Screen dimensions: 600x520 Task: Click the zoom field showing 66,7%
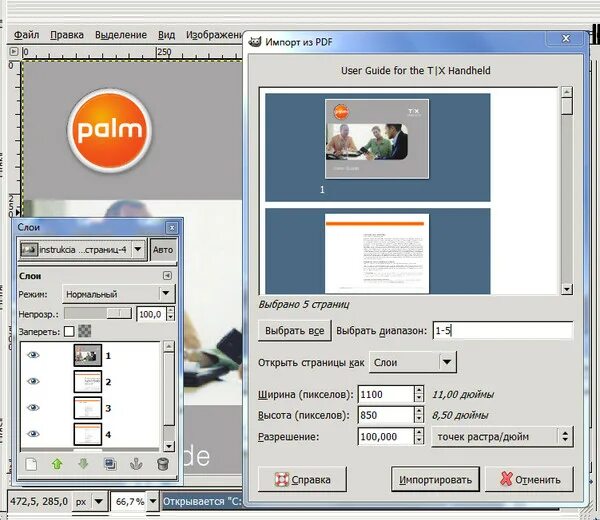(129, 501)
